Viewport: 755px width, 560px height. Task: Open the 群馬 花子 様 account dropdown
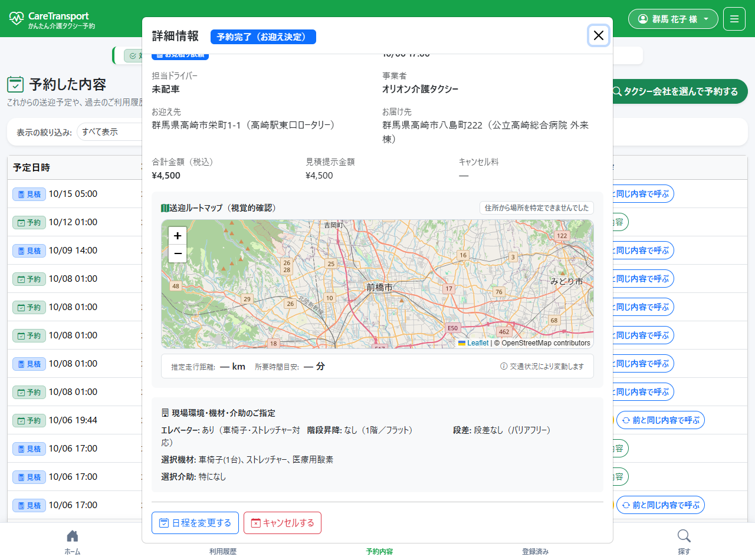(x=673, y=19)
